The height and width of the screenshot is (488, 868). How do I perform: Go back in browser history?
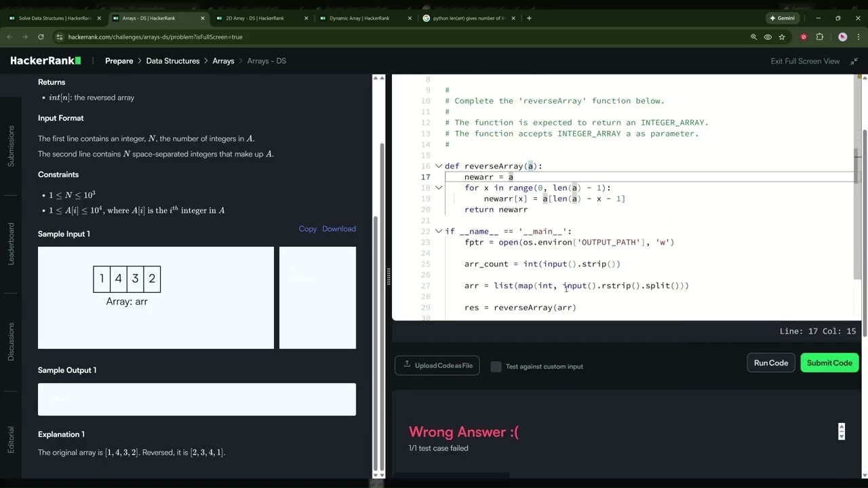9,37
